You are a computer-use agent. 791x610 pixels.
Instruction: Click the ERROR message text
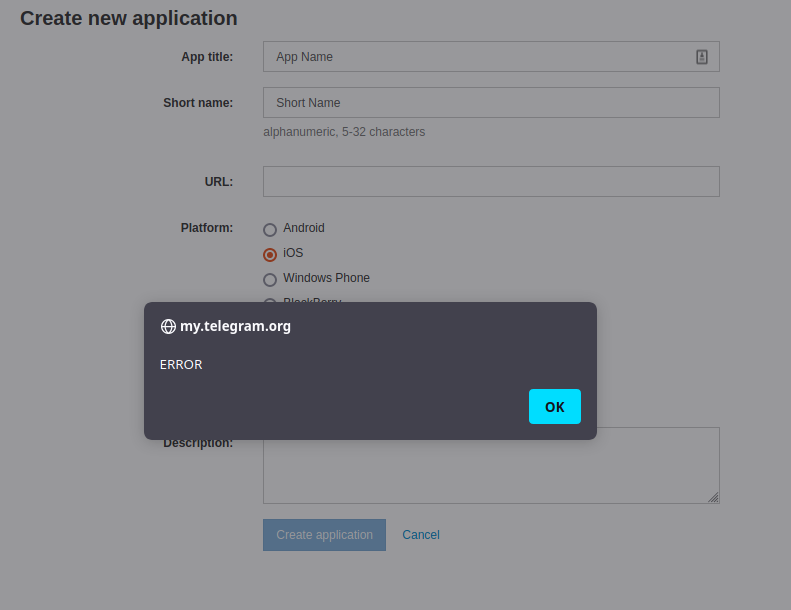181,364
